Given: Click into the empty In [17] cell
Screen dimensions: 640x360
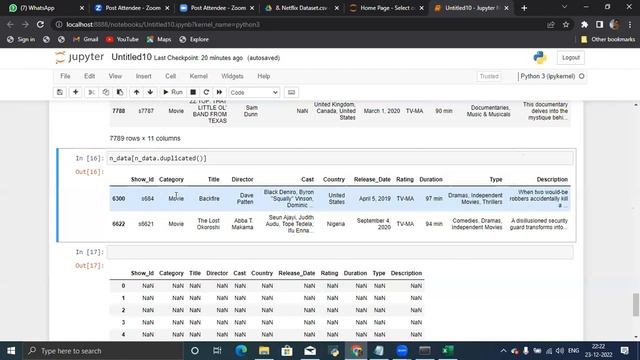Looking at the screenshot, I should (340, 252).
